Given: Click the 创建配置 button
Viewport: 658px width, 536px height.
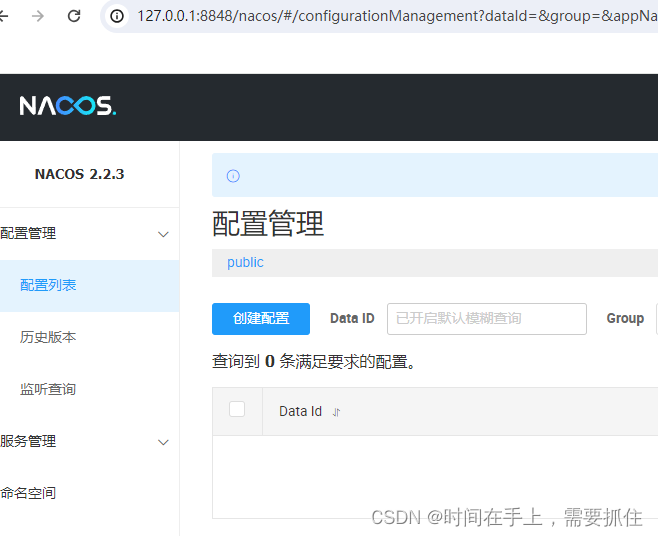Looking at the screenshot, I should pos(261,319).
